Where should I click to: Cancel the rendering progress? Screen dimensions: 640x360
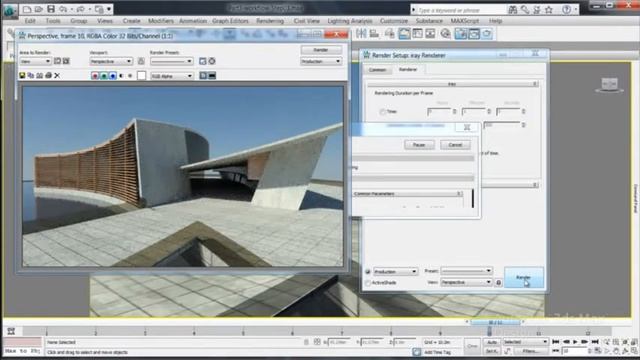(455, 145)
